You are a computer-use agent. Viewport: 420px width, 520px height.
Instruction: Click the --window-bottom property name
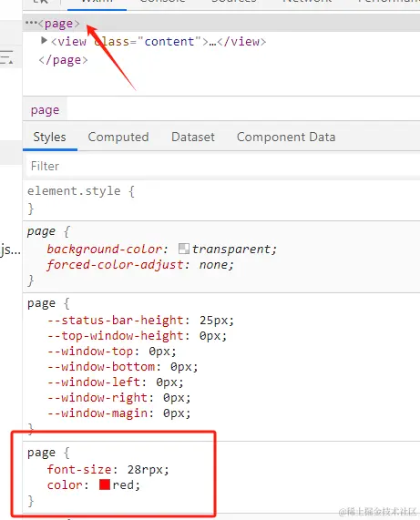101,366
